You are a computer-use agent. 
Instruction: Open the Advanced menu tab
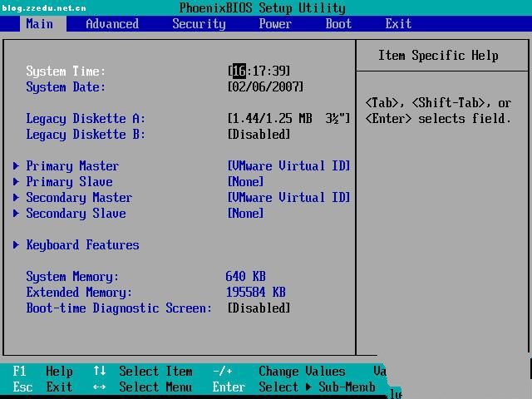[x=112, y=23]
